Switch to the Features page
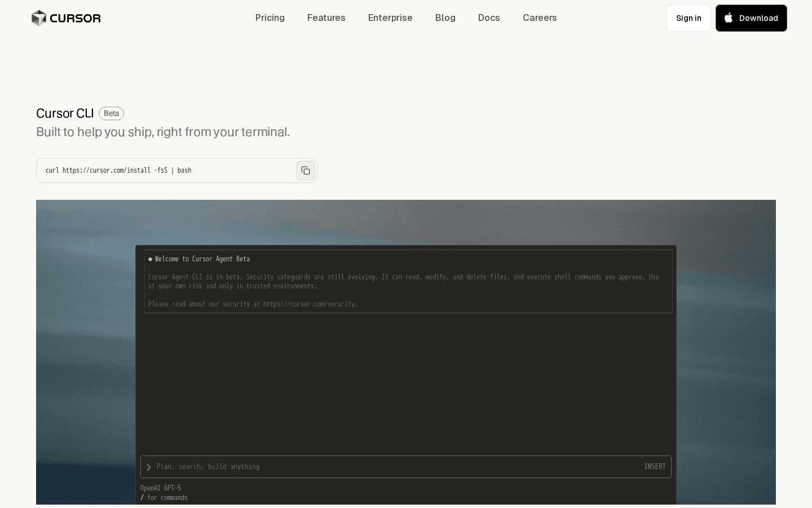Image resolution: width=812 pixels, height=508 pixels. (326, 17)
